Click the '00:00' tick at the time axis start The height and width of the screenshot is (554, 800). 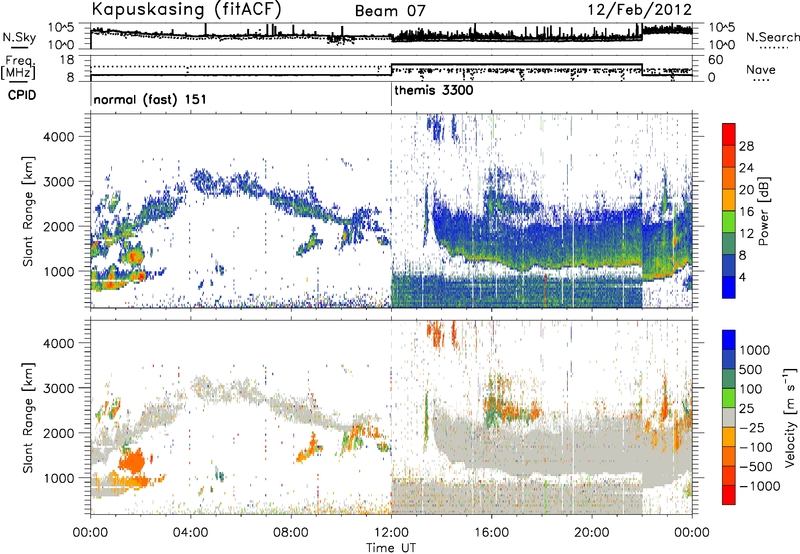click(90, 533)
